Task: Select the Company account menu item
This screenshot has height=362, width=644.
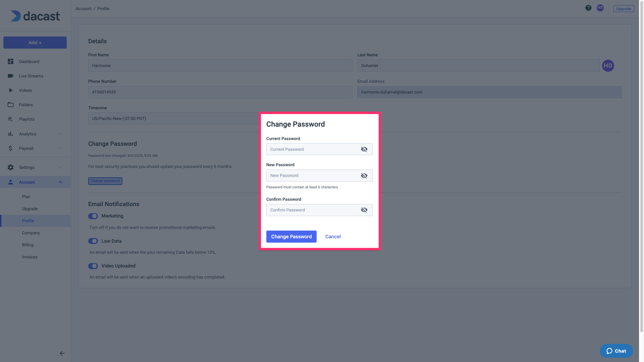Action: (x=31, y=233)
